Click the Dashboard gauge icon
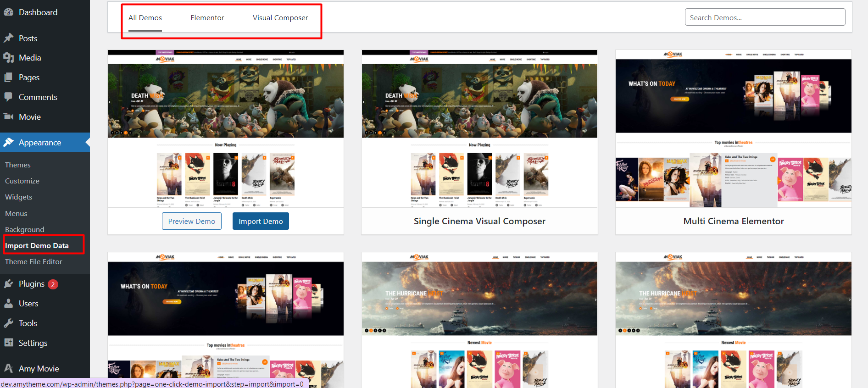Viewport: 868px width, 388px height. coord(8,12)
